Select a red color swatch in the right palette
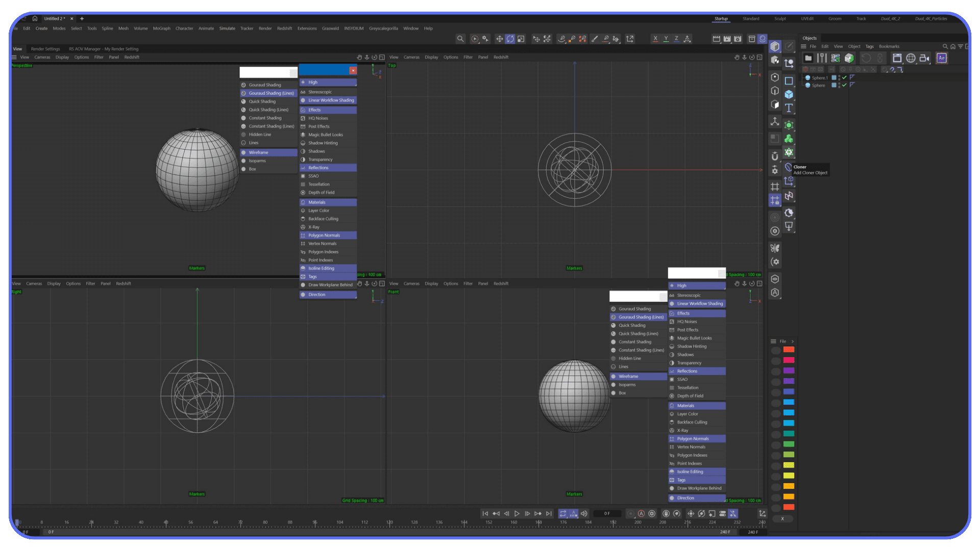Screen dimensions: 980x551 (789, 350)
